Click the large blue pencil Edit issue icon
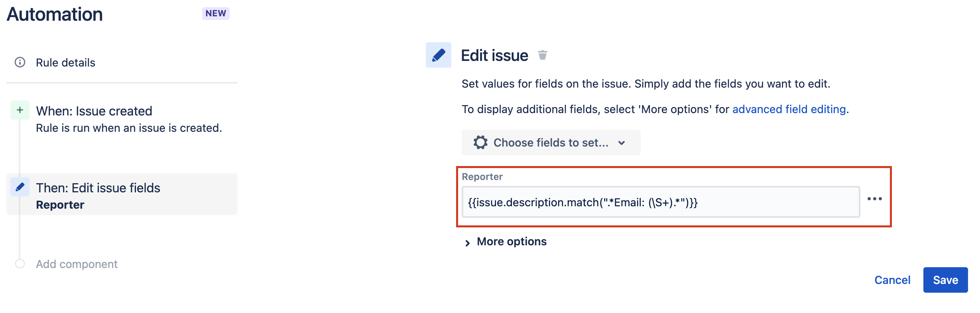Image resolution: width=980 pixels, height=313 pixels. 438,55
